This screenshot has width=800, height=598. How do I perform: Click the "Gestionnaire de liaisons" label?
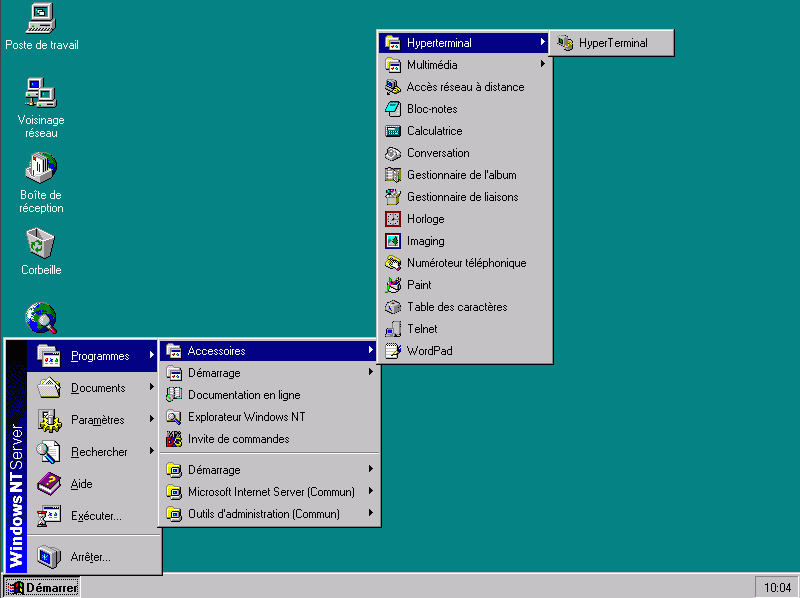tap(463, 197)
